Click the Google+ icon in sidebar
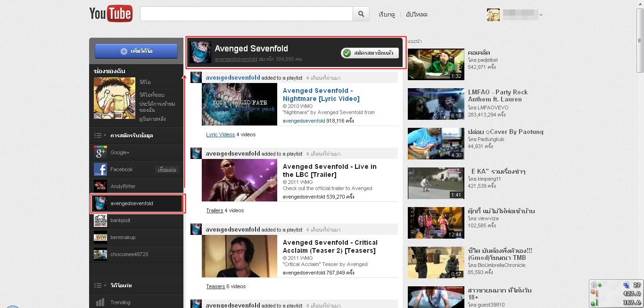 click(x=100, y=152)
